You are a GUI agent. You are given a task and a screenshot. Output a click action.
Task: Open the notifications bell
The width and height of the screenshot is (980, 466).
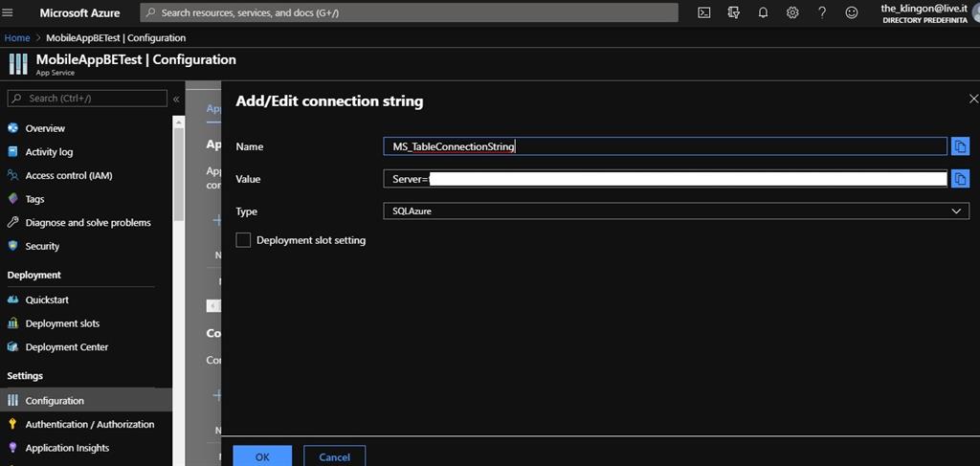(763, 12)
